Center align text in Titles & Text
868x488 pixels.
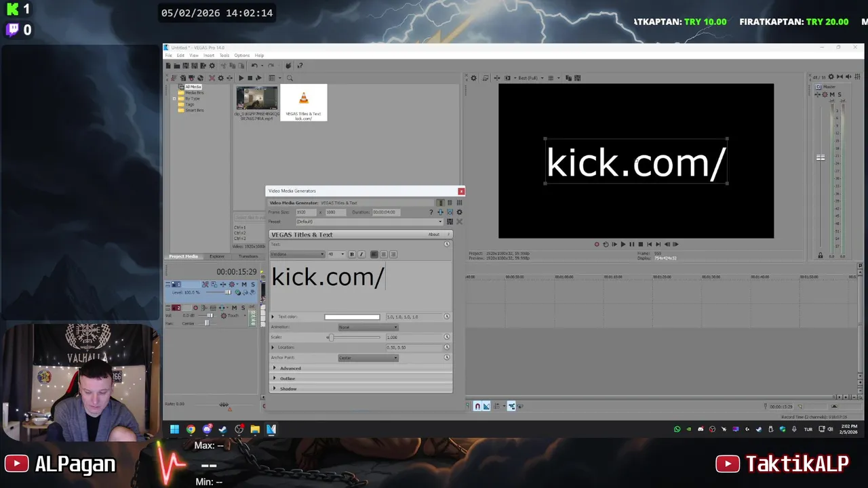[383, 254]
